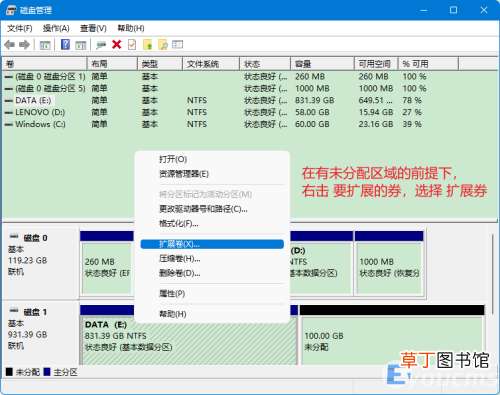The width and height of the screenshot is (500, 395).
Task: Sort by the % 可用 column header
Action: [428, 64]
